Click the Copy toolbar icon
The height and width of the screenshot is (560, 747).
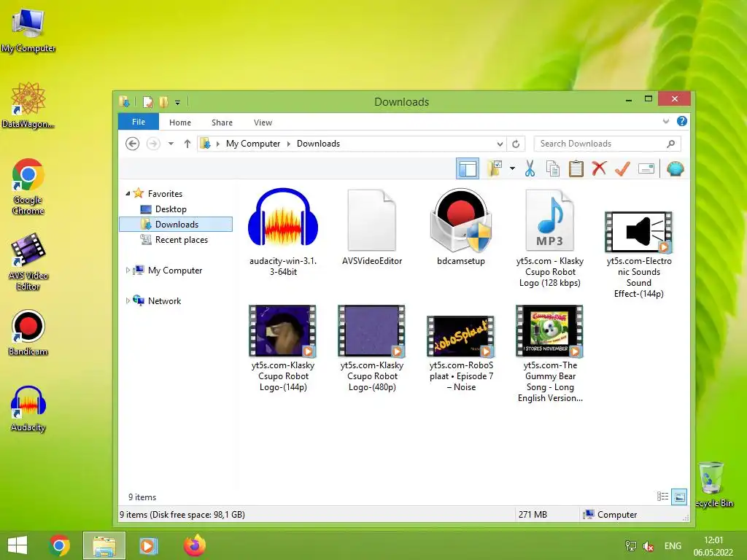point(553,168)
